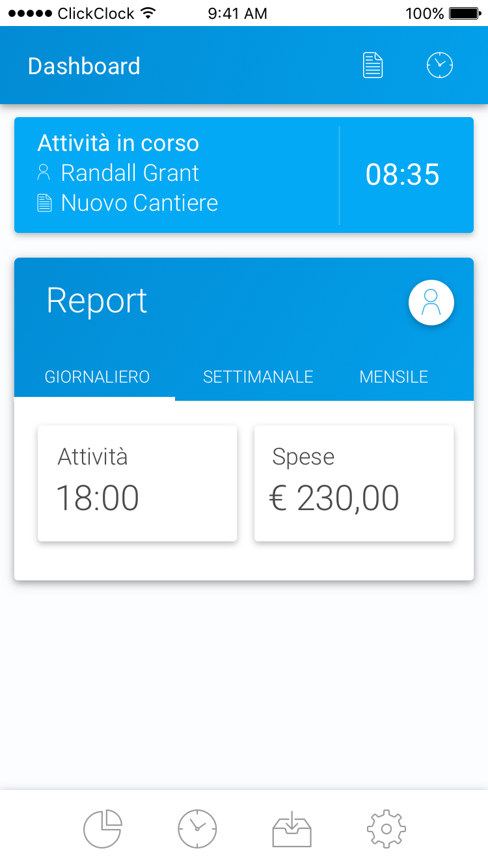
Task: Open the pie chart dashboard tab icon
Action: (x=103, y=829)
